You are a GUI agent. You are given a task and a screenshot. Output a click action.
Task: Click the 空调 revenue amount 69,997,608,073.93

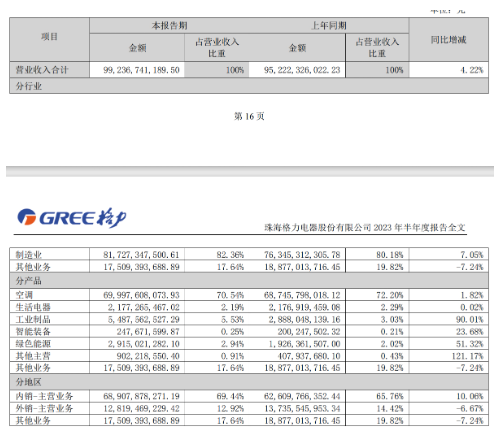141,295
